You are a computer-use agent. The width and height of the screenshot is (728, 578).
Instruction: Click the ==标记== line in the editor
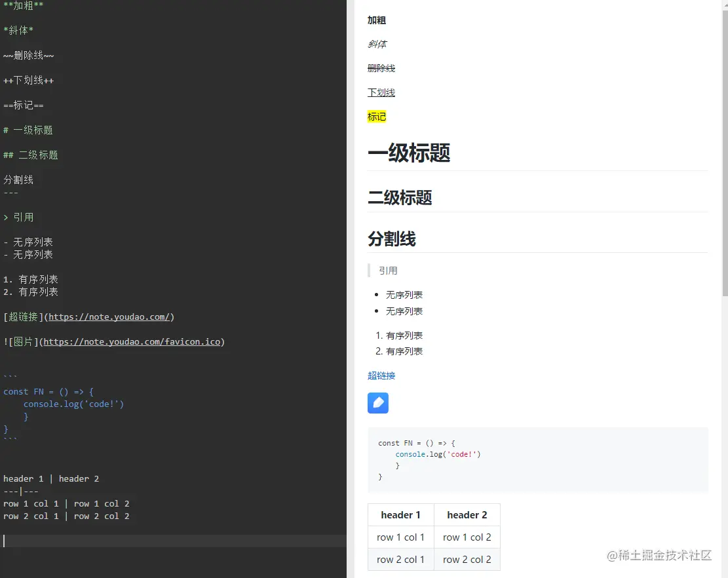pyautogui.click(x=23, y=106)
